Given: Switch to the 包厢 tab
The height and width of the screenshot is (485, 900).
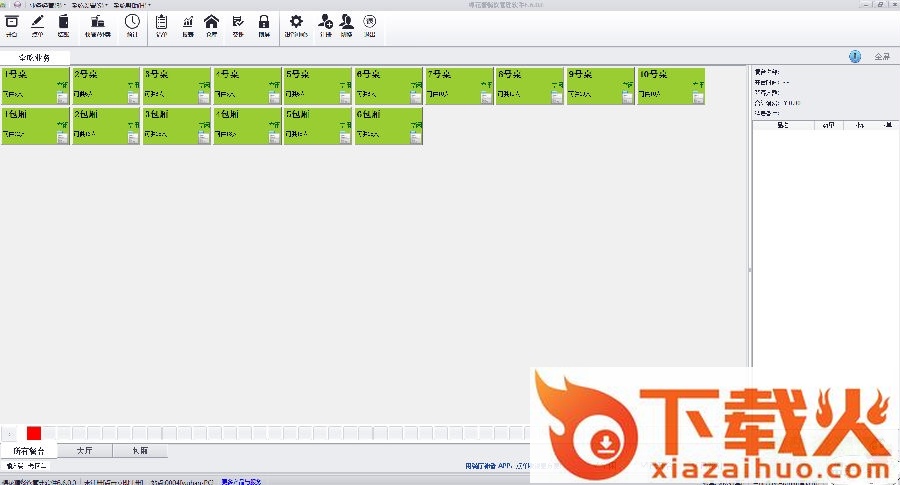Looking at the screenshot, I should 139,451.
